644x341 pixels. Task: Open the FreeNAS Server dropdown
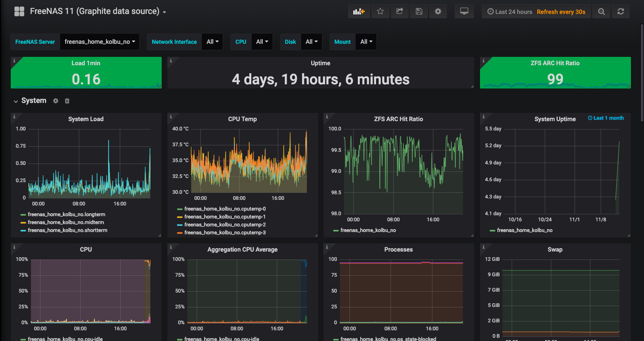tap(100, 42)
